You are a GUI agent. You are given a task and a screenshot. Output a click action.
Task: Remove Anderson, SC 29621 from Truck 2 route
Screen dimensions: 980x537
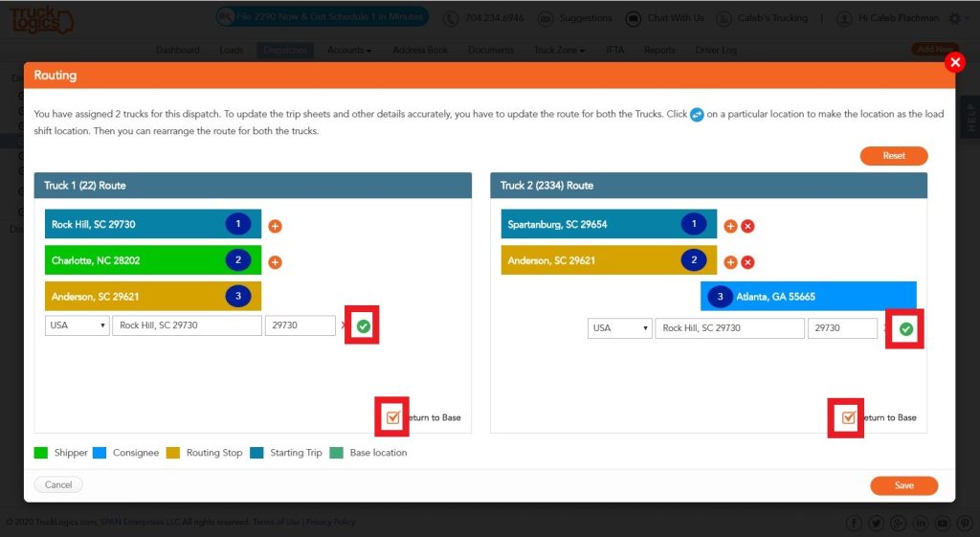pyautogui.click(x=747, y=262)
